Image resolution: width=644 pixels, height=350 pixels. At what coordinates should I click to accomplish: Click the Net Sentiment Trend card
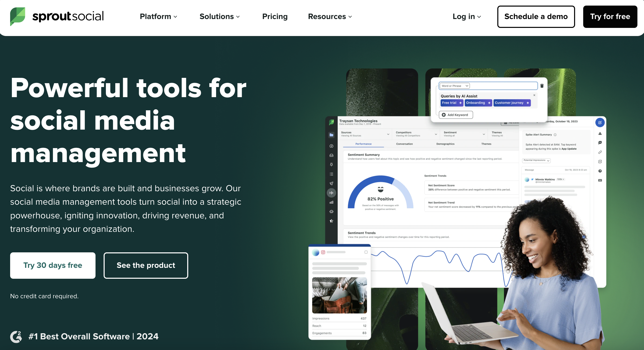471,205
